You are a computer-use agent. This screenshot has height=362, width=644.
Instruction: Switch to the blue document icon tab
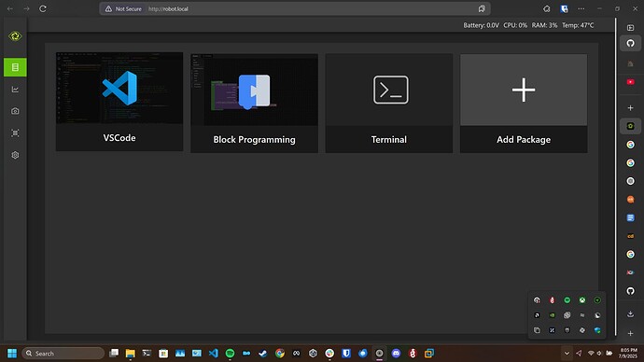(x=630, y=217)
